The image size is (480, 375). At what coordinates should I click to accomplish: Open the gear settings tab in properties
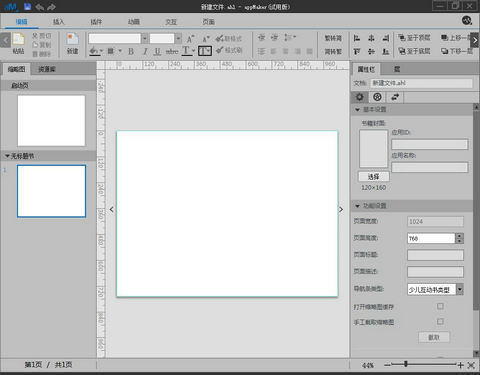click(360, 97)
